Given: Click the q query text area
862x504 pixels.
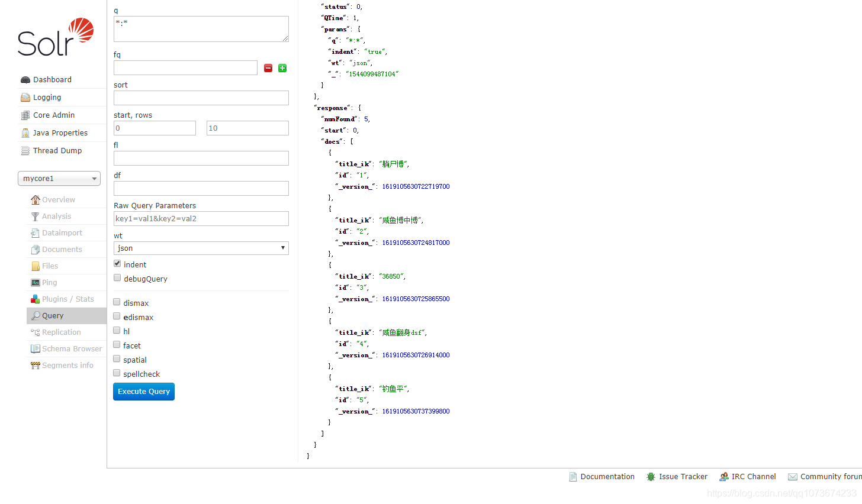Looking at the screenshot, I should [201, 29].
